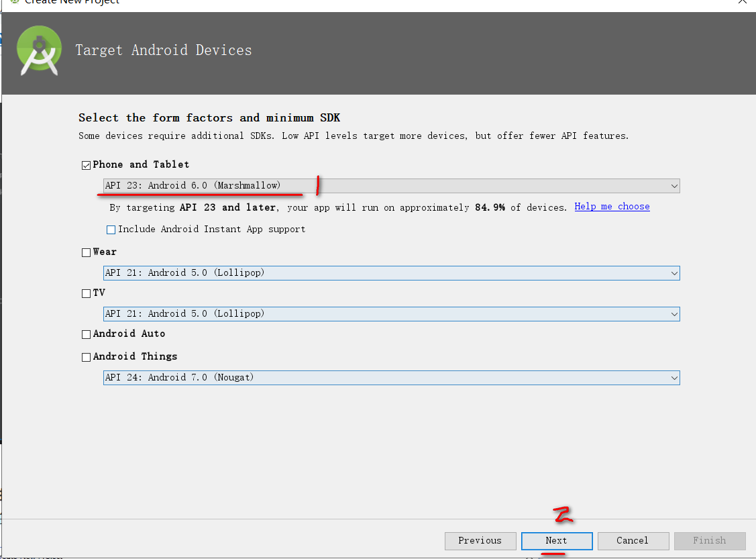Uncheck the Phone and Tablet checkbox
This screenshot has width=756, height=559.
pos(87,166)
